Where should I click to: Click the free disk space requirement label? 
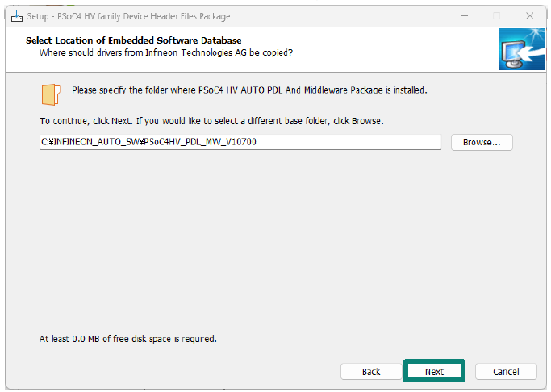pos(128,339)
